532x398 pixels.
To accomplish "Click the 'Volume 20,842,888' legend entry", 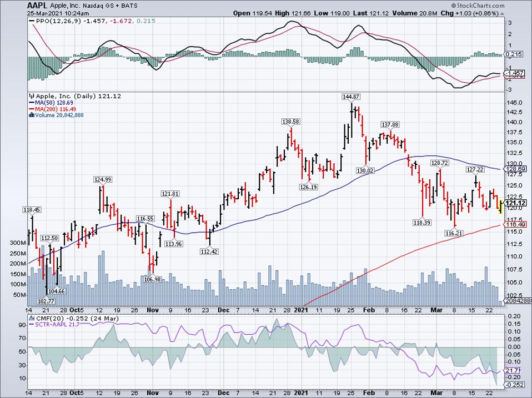I will tap(59, 115).
